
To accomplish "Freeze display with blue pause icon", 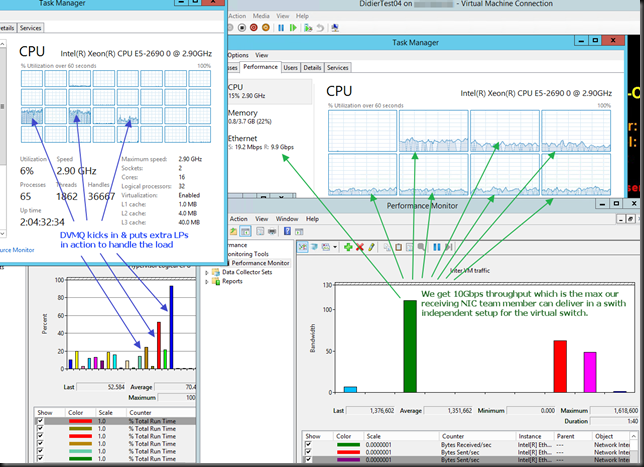I will click(x=437, y=247).
